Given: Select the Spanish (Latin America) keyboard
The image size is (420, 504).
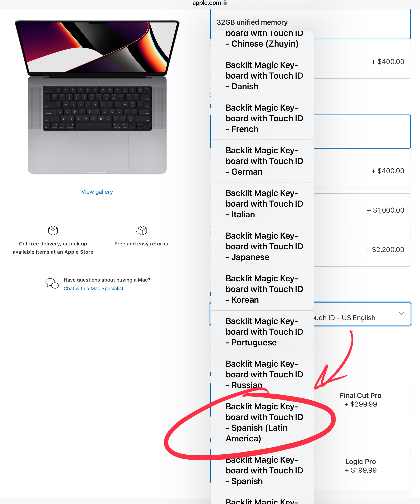Looking at the screenshot, I should [x=262, y=422].
